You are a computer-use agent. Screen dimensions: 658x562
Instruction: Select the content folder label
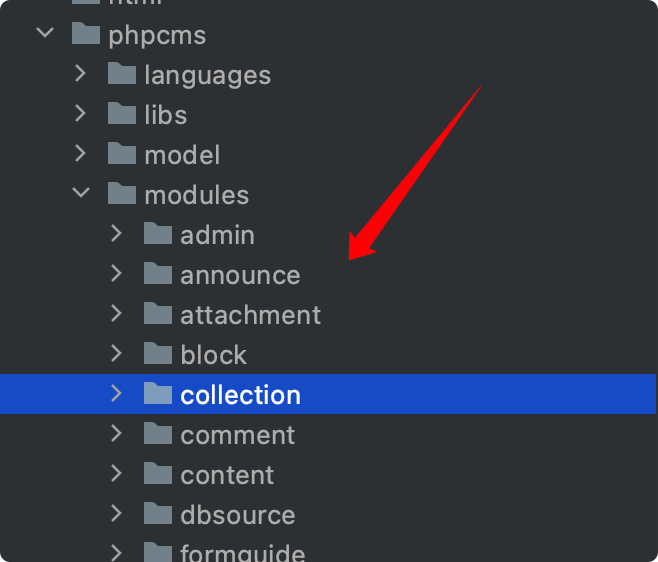(227, 475)
